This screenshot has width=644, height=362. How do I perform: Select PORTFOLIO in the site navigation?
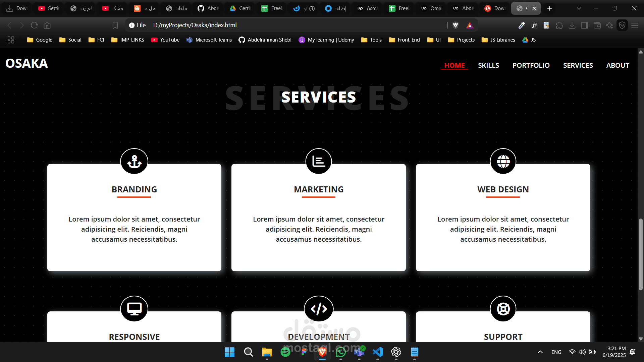click(531, 65)
